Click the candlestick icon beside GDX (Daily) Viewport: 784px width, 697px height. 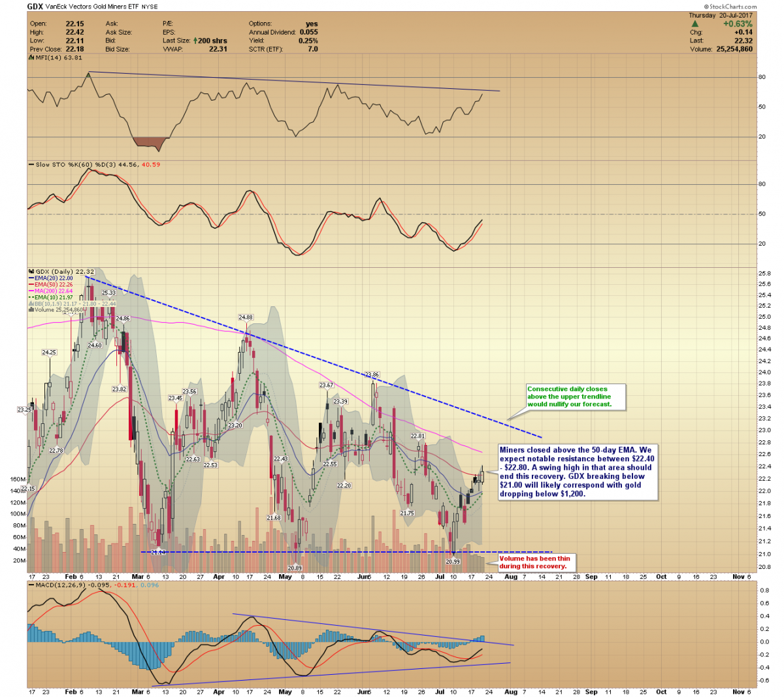[x=30, y=272]
